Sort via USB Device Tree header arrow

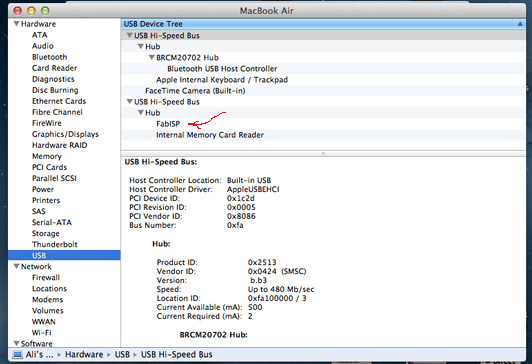(520, 24)
